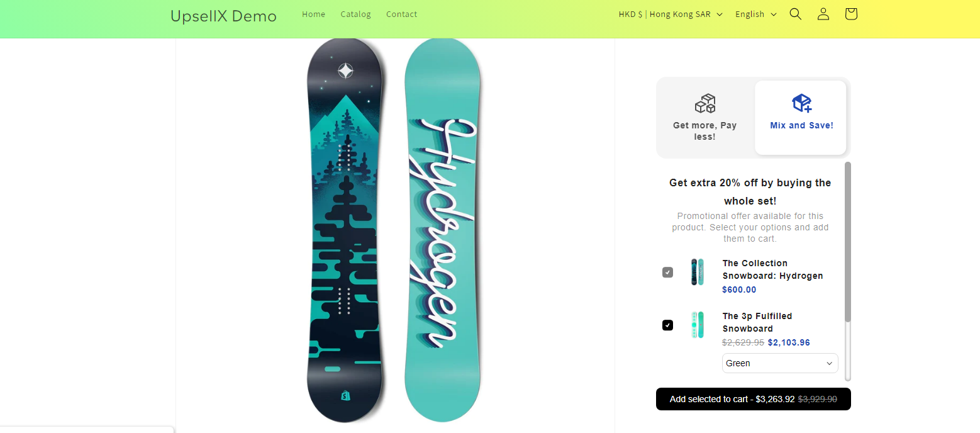Click the bundle widget vertical scrollbar
The height and width of the screenshot is (433, 980).
pos(848,271)
